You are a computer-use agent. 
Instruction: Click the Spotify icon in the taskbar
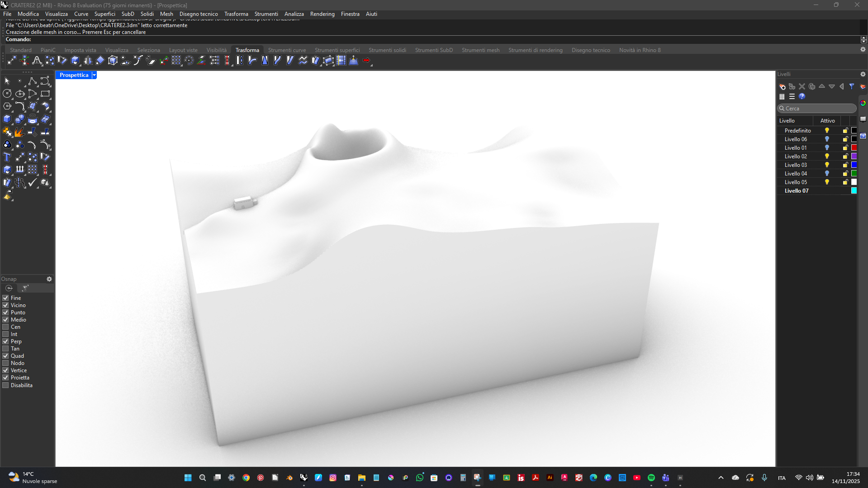coord(651,478)
